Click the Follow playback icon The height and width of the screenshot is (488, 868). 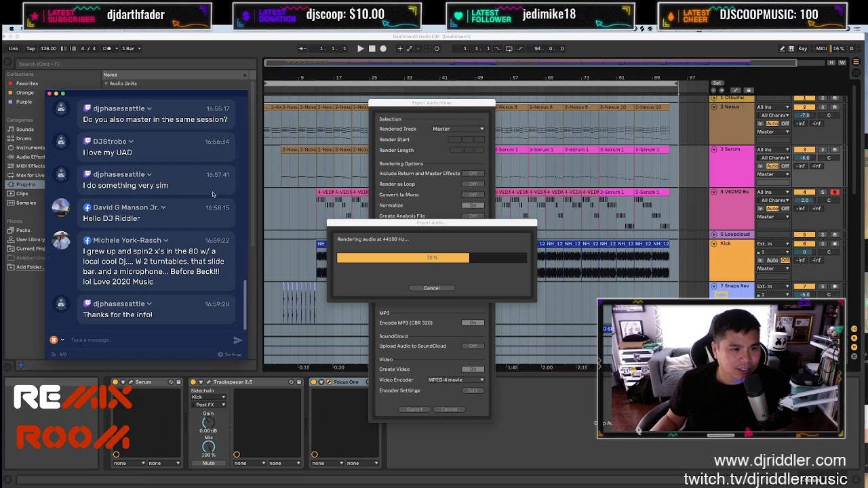coord(302,49)
